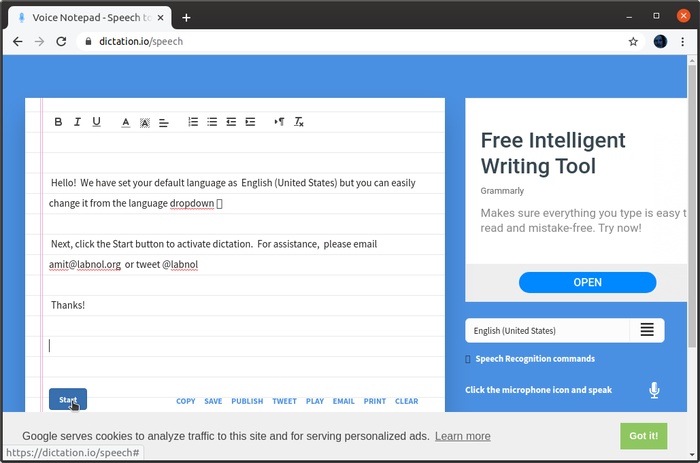View site security lock information
The height and width of the screenshot is (463, 700).
coord(88,42)
